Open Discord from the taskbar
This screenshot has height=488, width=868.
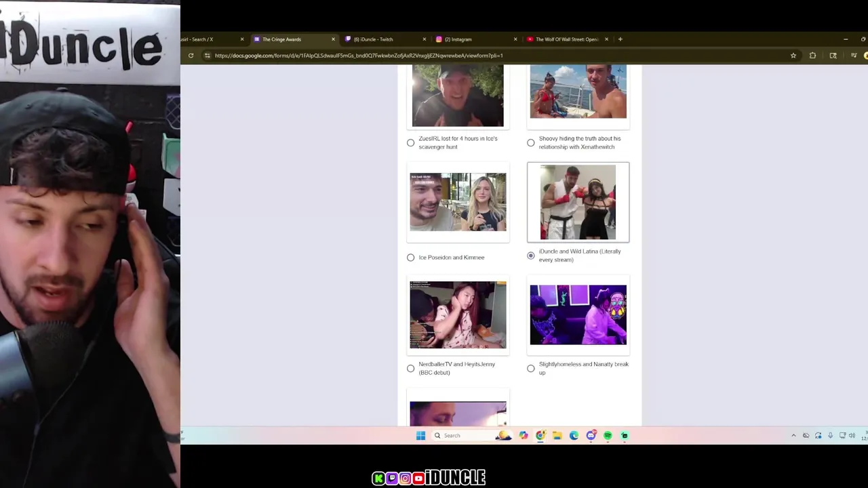(591, 436)
